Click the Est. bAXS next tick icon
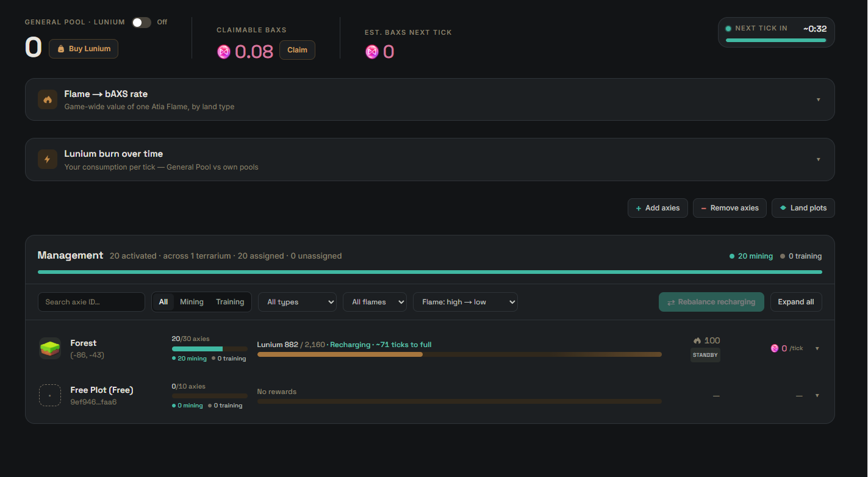 372,52
